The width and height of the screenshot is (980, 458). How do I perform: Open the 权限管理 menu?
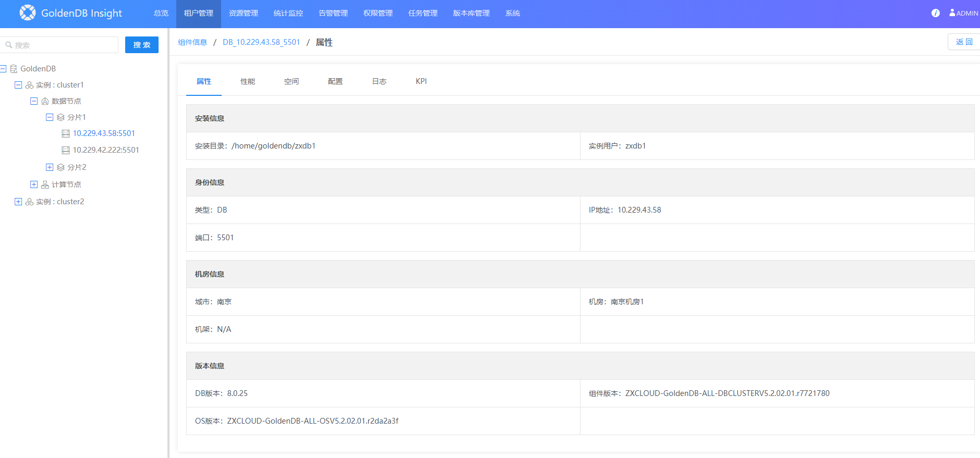click(378, 14)
